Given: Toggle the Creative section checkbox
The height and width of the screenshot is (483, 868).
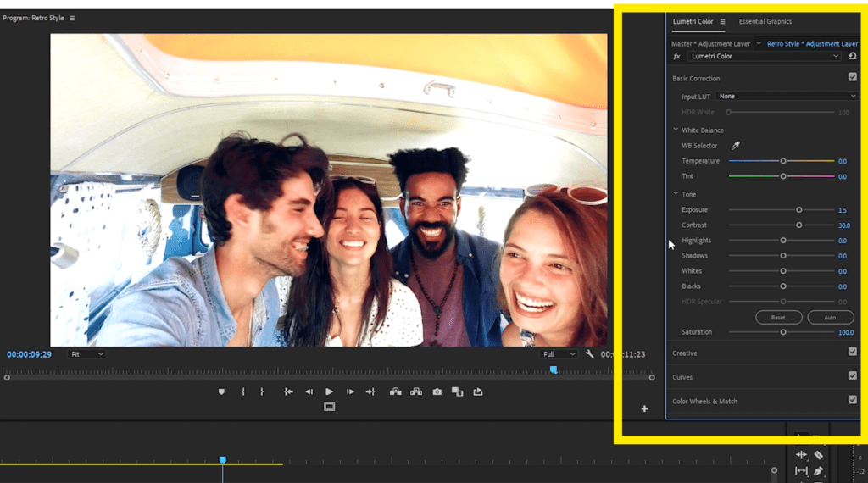Looking at the screenshot, I should [x=853, y=352].
